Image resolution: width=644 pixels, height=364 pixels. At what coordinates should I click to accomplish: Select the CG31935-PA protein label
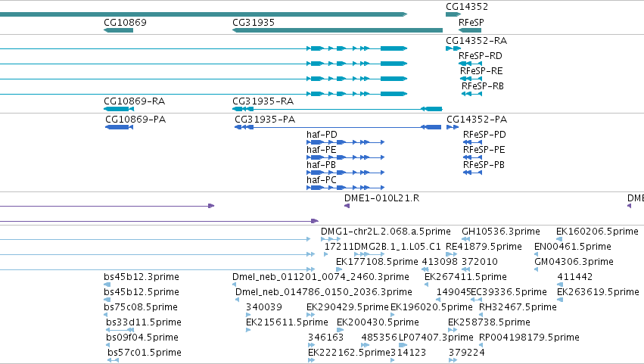(x=265, y=120)
